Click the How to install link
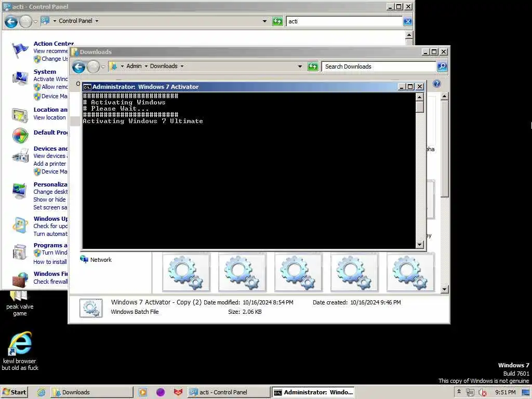The width and height of the screenshot is (532, 399). pos(50,262)
